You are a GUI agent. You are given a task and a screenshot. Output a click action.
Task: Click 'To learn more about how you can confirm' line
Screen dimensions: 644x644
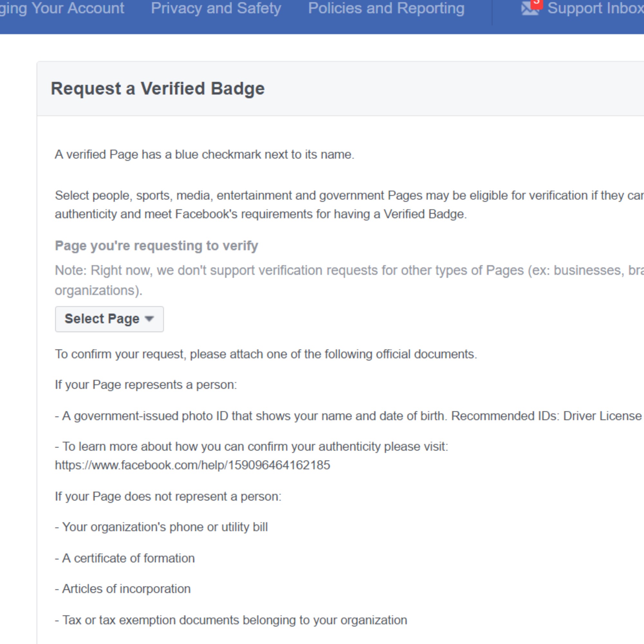[x=251, y=446]
